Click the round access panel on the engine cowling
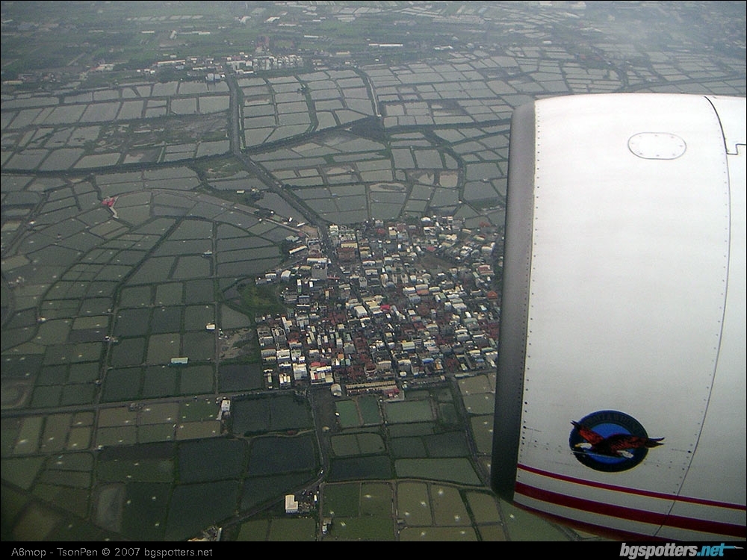Viewport: 747px width, 560px height. (x=657, y=146)
